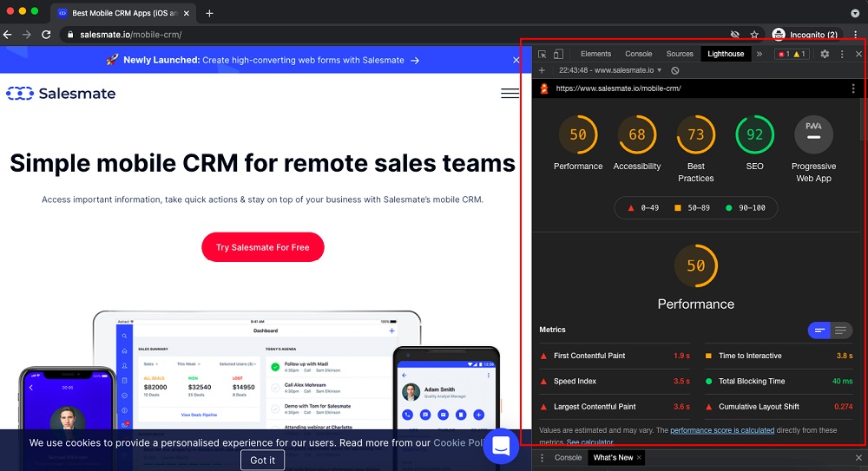Image resolution: width=868 pixels, height=471 pixels.
Task: Open Chrome three-dot menu
Action: (x=855, y=35)
